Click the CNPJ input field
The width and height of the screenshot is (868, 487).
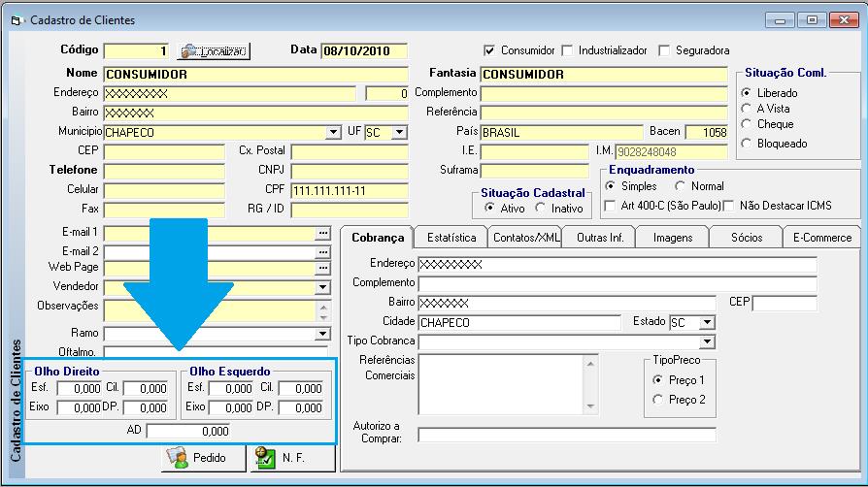pyautogui.click(x=350, y=171)
